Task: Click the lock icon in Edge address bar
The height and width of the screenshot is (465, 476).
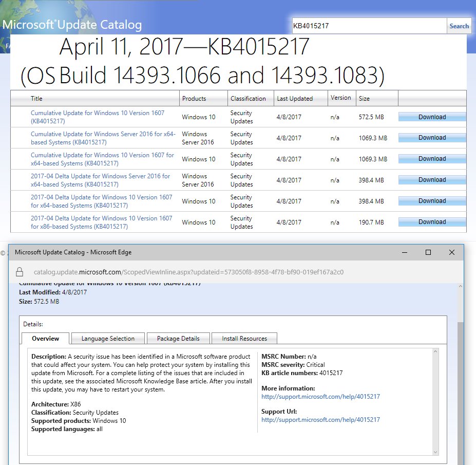Action: (x=20, y=272)
